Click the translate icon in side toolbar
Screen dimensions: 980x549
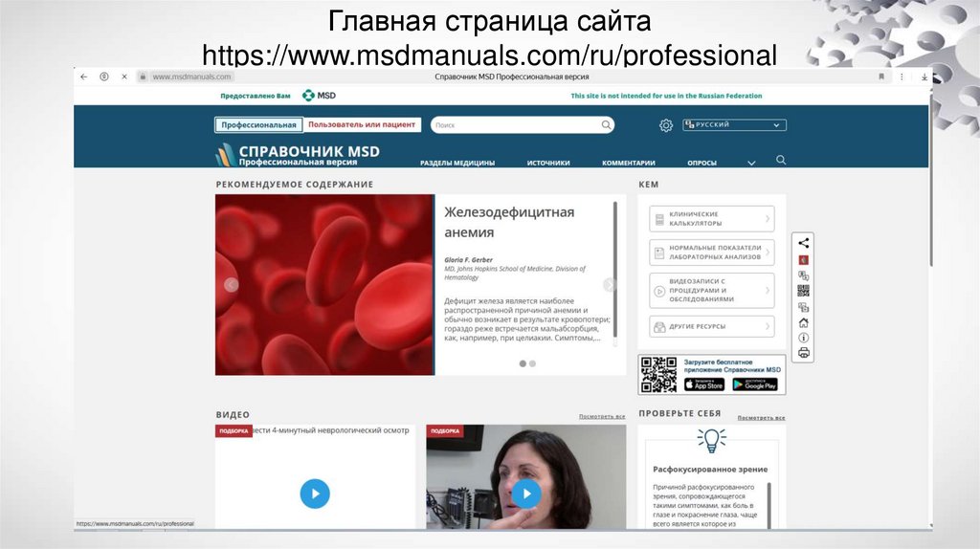pos(804,275)
